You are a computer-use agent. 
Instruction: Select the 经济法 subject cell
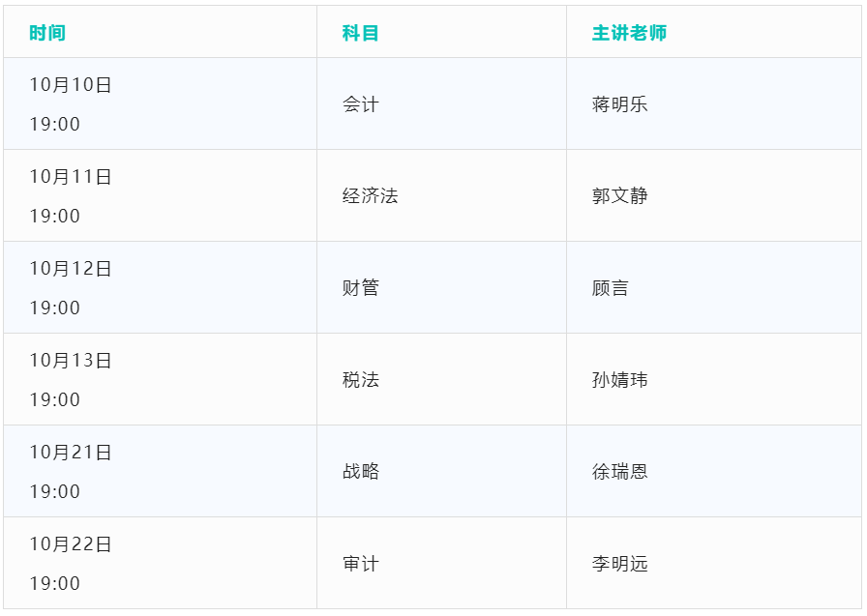[x=370, y=196]
